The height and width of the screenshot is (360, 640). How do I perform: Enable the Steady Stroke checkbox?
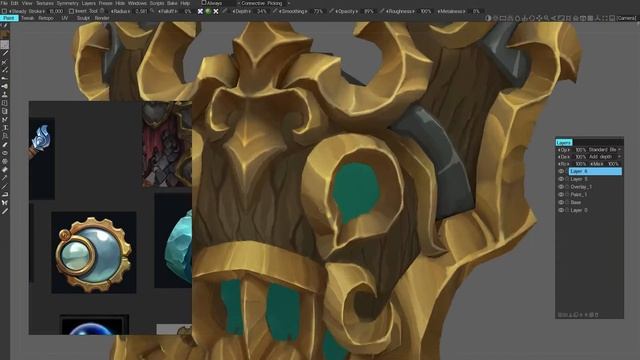[x=4, y=11]
